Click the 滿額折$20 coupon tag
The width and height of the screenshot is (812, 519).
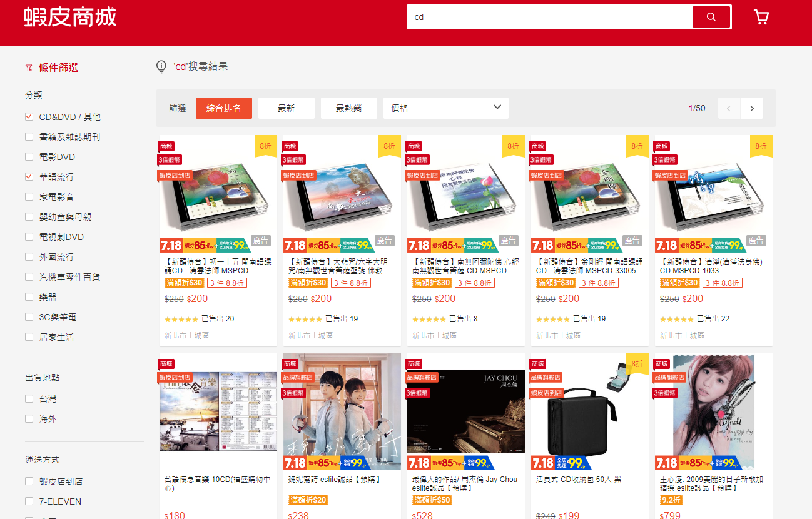pyautogui.click(x=308, y=500)
